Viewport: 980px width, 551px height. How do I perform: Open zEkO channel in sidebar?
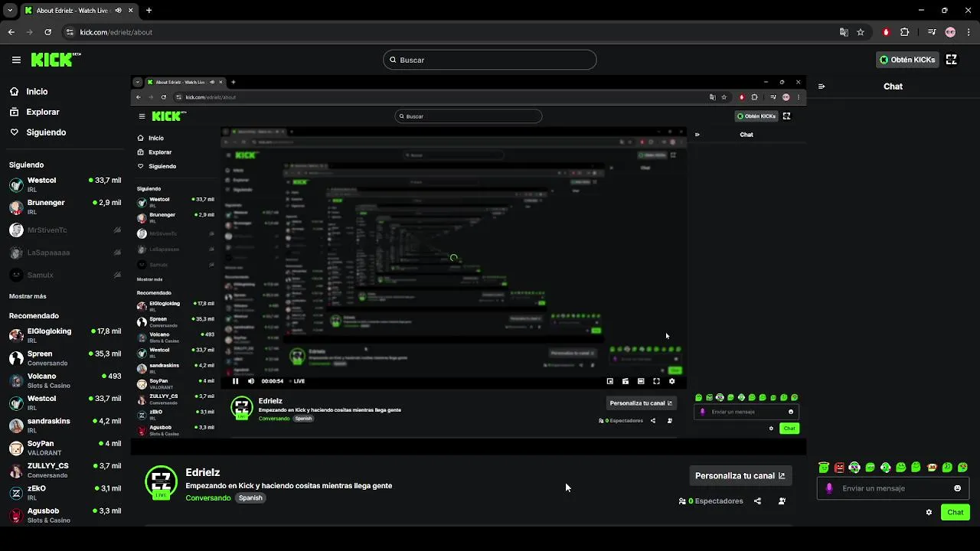[64, 493]
